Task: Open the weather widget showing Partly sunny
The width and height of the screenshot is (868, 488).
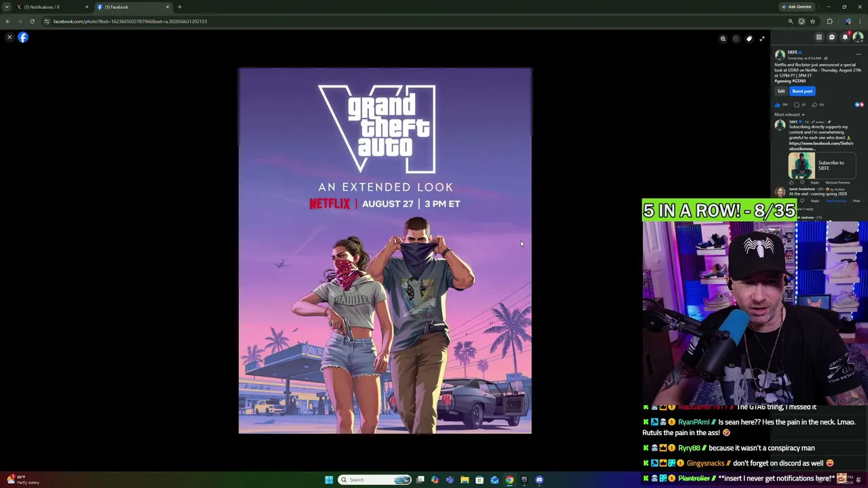Action: click(24, 480)
